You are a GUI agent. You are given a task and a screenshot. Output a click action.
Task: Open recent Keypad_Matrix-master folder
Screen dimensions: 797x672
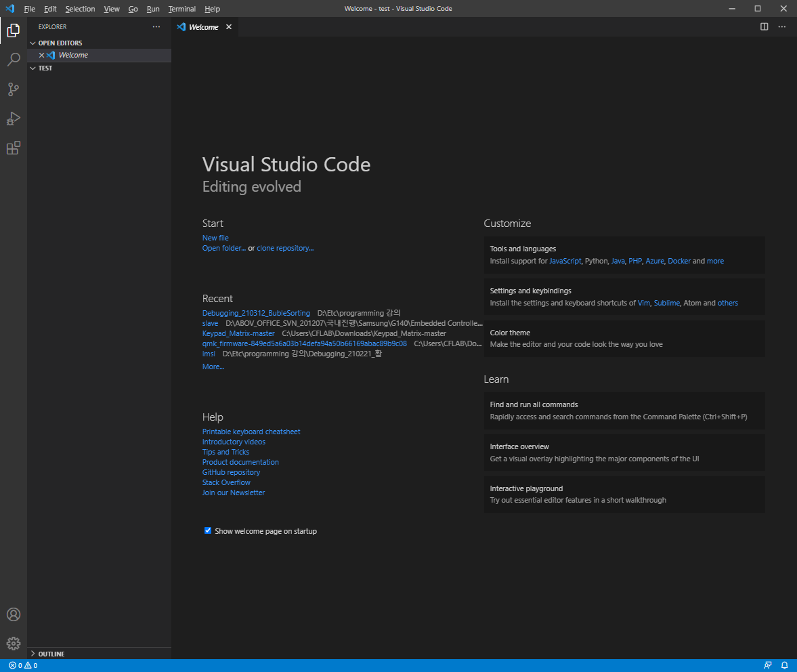(238, 333)
